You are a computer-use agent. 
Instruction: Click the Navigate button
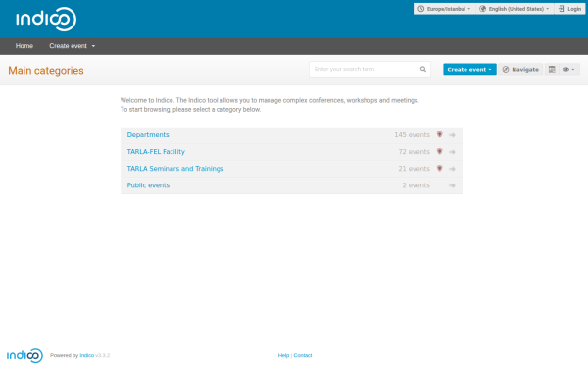tap(520, 69)
